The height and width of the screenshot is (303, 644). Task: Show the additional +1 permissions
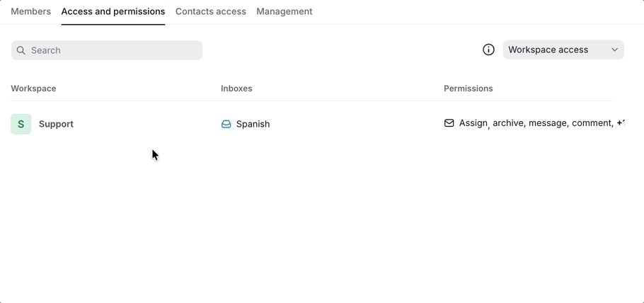pos(620,123)
